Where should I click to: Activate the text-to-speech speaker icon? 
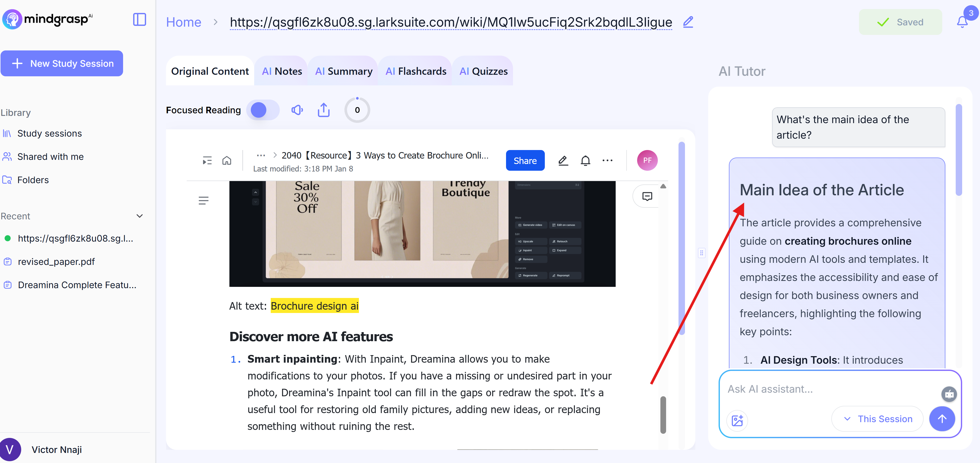click(x=297, y=110)
